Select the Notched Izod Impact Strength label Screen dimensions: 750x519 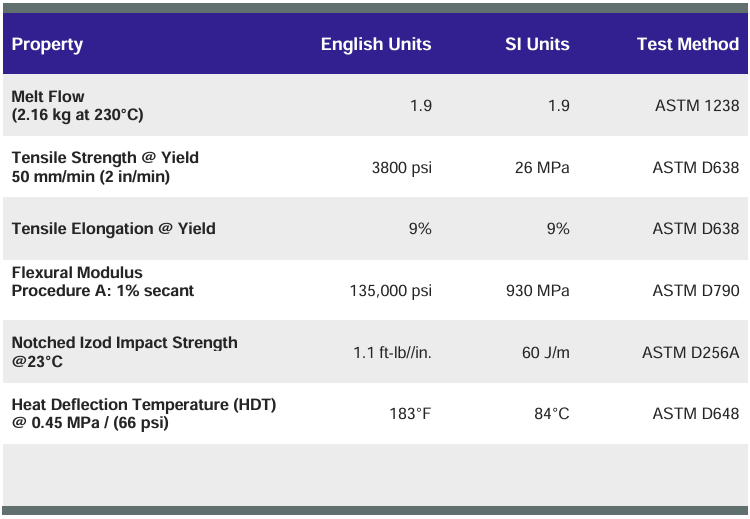124,343
